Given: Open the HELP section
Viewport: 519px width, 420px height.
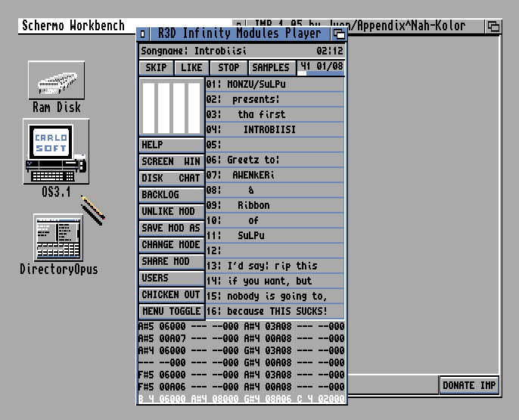Looking at the screenshot, I should pyautogui.click(x=172, y=145).
